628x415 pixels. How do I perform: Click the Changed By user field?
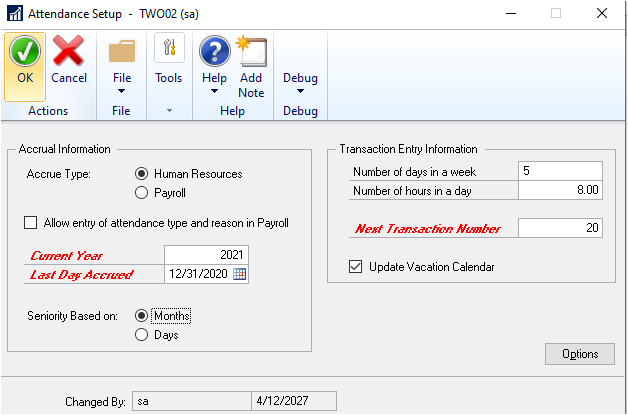point(191,401)
